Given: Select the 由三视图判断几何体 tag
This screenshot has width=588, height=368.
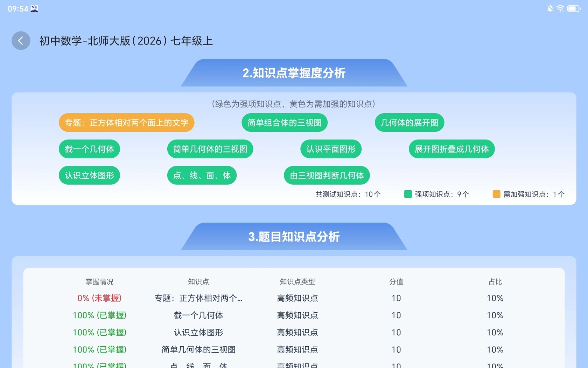Looking at the screenshot, I should coord(327,175).
